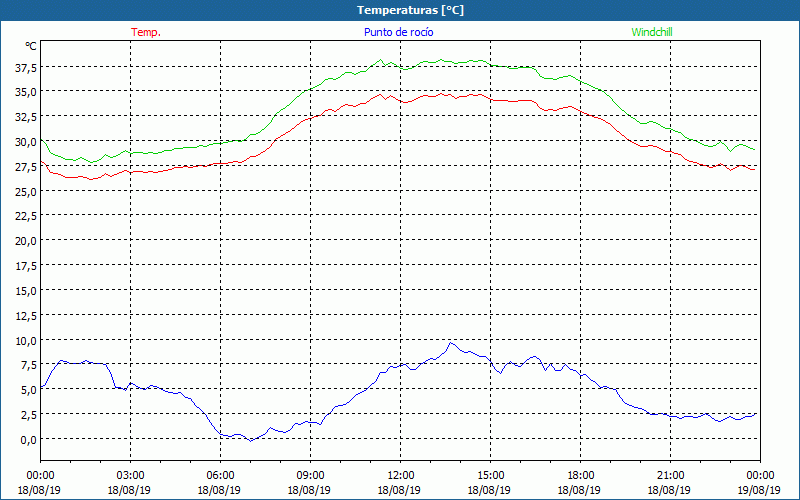Click the Temperaturas [°C] chart title
Screen dimensions: 800x500
tap(410, 10)
